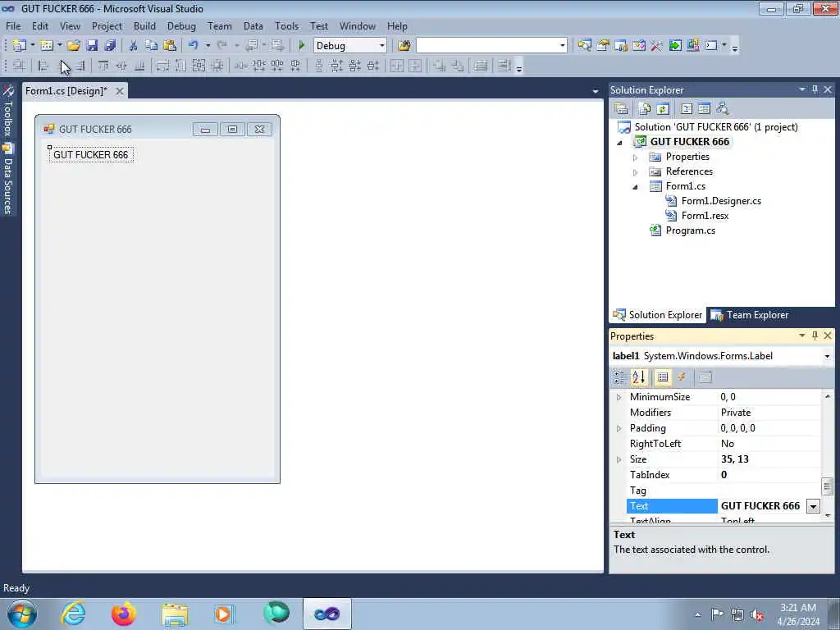Toggle Categorized view in Properties panel
Screen dimensions: 840x630
[x=619, y=377]
